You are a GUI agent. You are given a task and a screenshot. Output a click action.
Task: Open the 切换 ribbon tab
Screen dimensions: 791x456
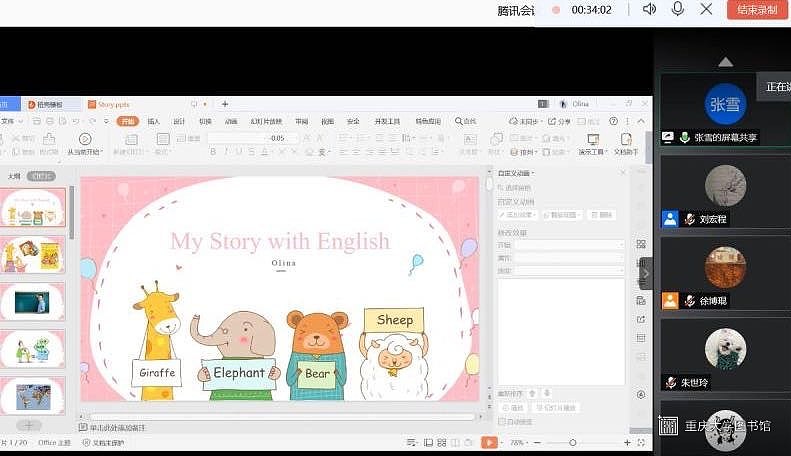[205, 122]
